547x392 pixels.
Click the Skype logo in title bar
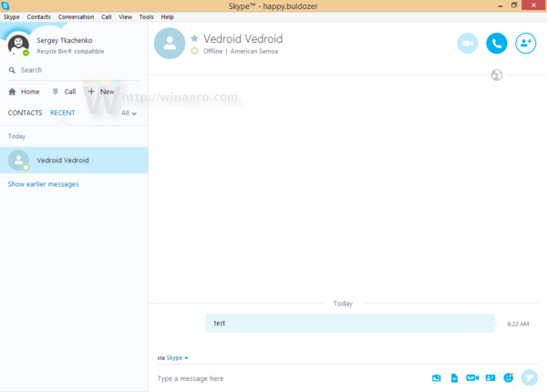click(5, 5)
